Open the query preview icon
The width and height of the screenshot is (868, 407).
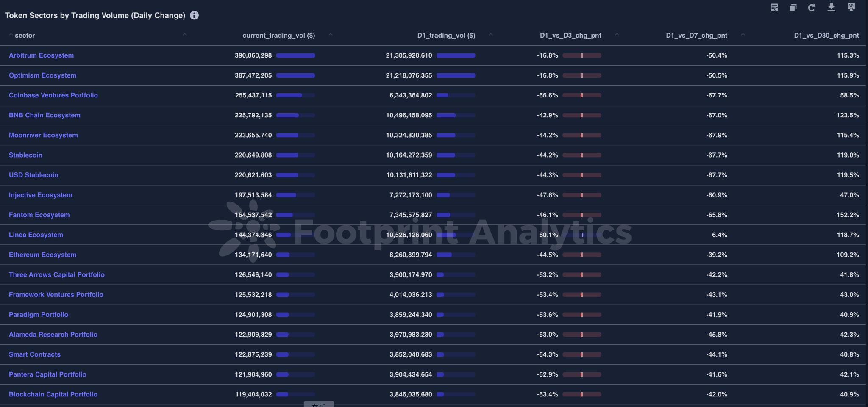click(x=774, y=8)
